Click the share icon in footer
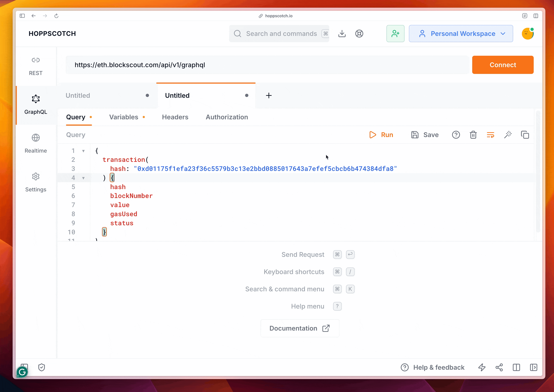Screen dimensions: 554x392 [x=499, y=367]
